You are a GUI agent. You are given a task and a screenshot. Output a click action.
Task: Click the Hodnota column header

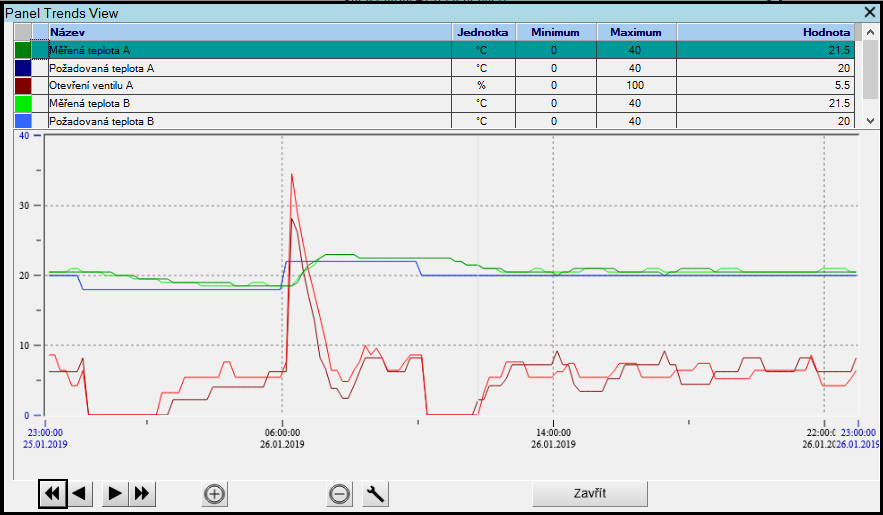click(x=765, y=32)
